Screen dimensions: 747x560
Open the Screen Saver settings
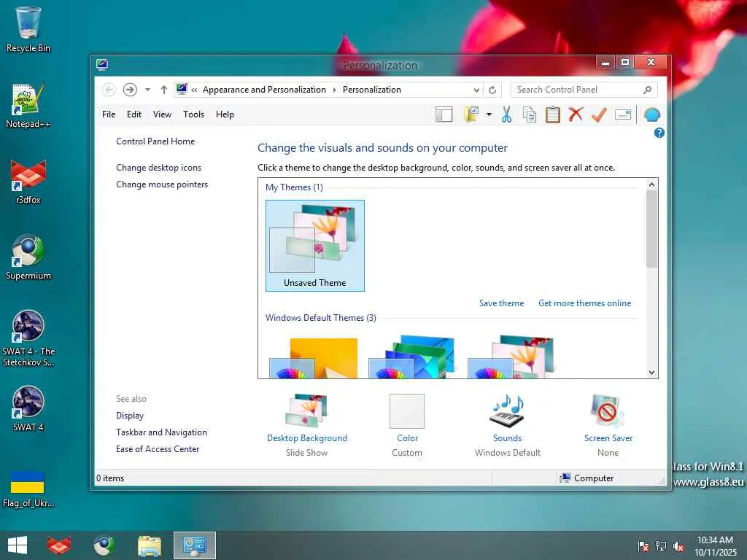tap(608, 425)
